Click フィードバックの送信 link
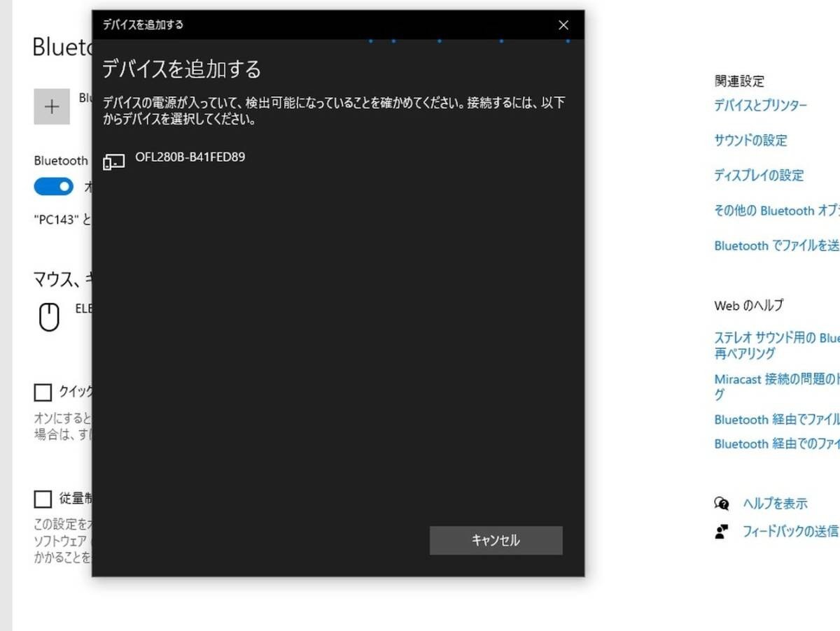Viewport: 840px width, 631px height. coord(790,531)
